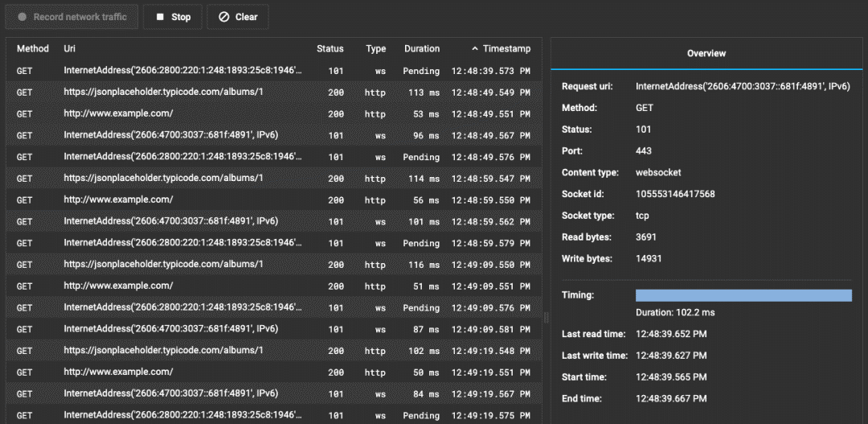The image size is (868, 424).
Task: Click the blue Timing duration bar
Action: pos(743,295)
